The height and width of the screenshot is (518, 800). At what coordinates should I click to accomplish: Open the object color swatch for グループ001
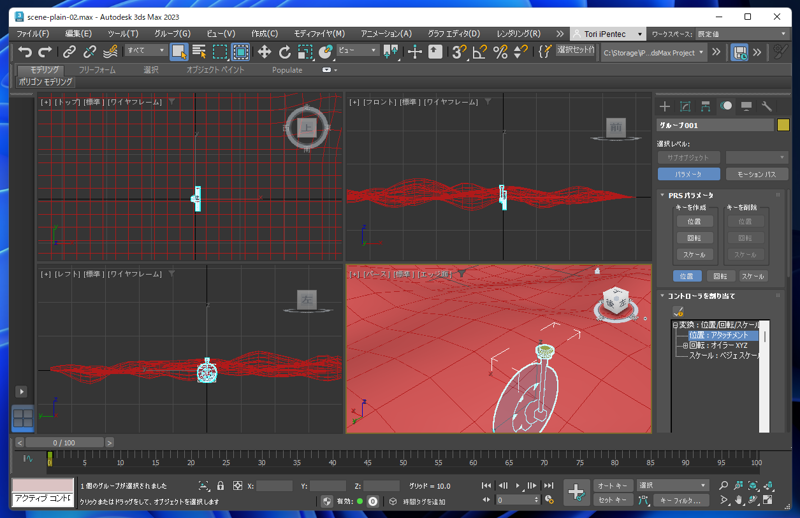click(783, 125)
